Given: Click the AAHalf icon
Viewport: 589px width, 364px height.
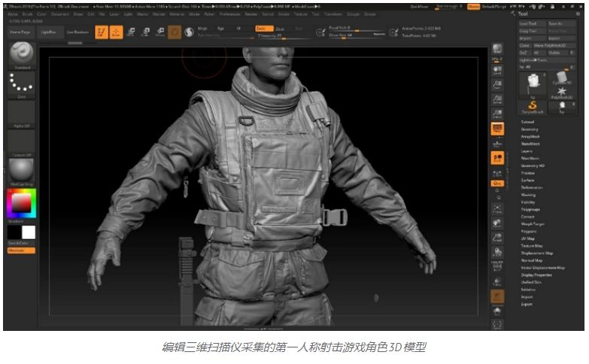Looking at the screenshot, I should coord(497,114).
